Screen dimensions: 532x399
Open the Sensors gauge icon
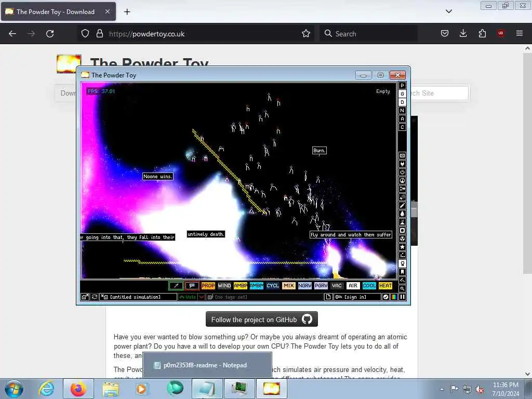[x=402, y=180]
